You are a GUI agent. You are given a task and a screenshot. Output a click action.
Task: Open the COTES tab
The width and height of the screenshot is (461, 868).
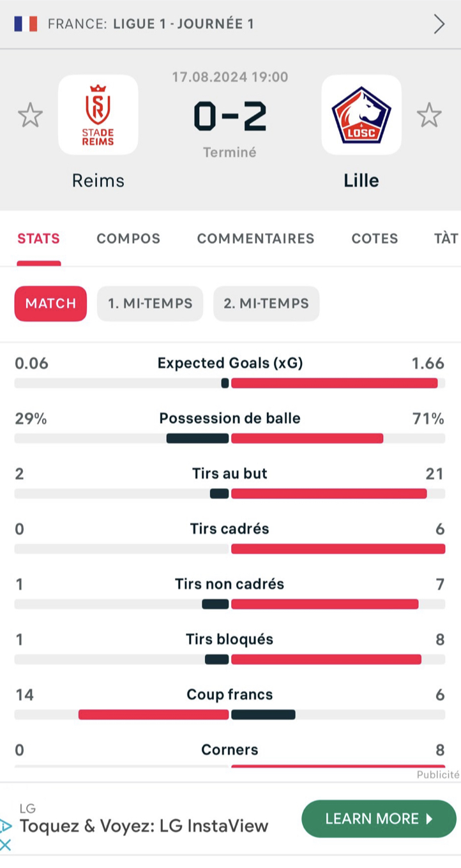(375, 239)
